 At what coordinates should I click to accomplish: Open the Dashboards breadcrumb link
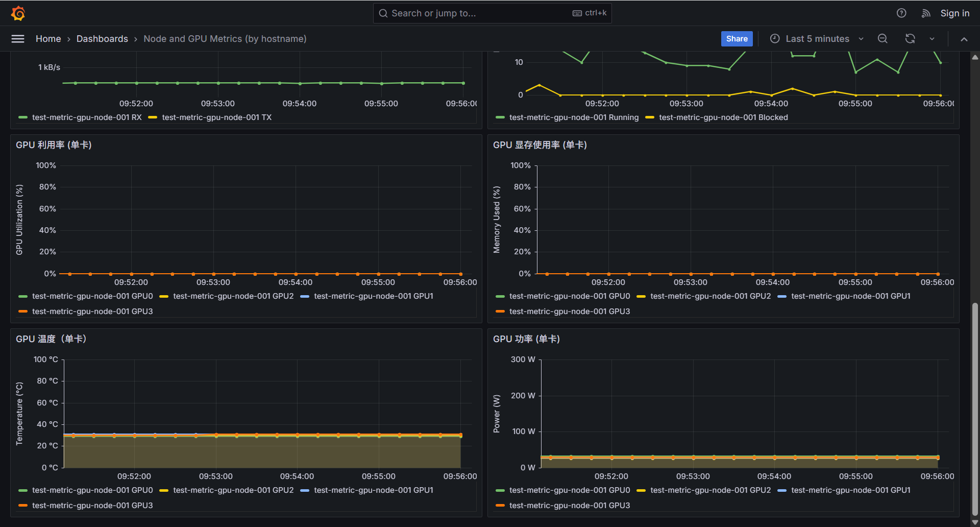(x=102, y=39)
